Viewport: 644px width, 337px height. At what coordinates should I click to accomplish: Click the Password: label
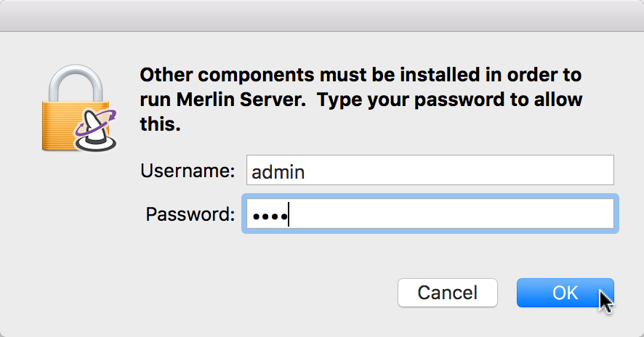pos(190,214)
